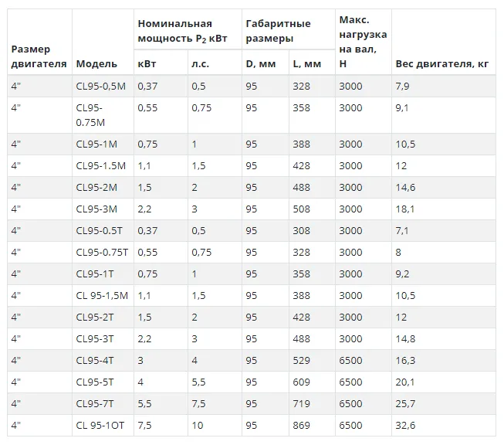
Task: Click the Номинальная мощность header cell
Action: [x=188, y=29]
